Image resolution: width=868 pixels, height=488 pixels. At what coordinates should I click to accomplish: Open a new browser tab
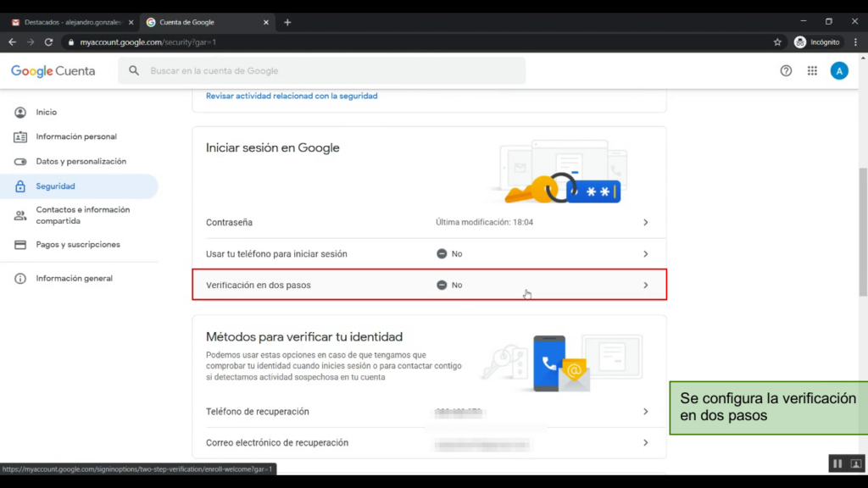(x=287, y=22)
